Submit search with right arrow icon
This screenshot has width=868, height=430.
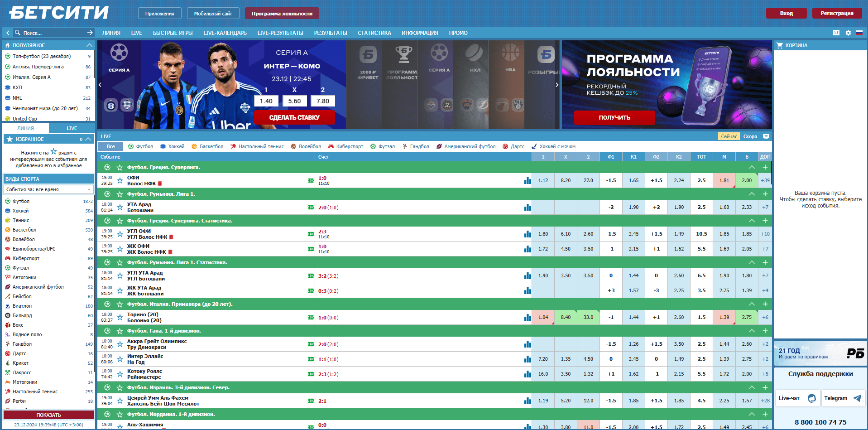click(90, 33)
